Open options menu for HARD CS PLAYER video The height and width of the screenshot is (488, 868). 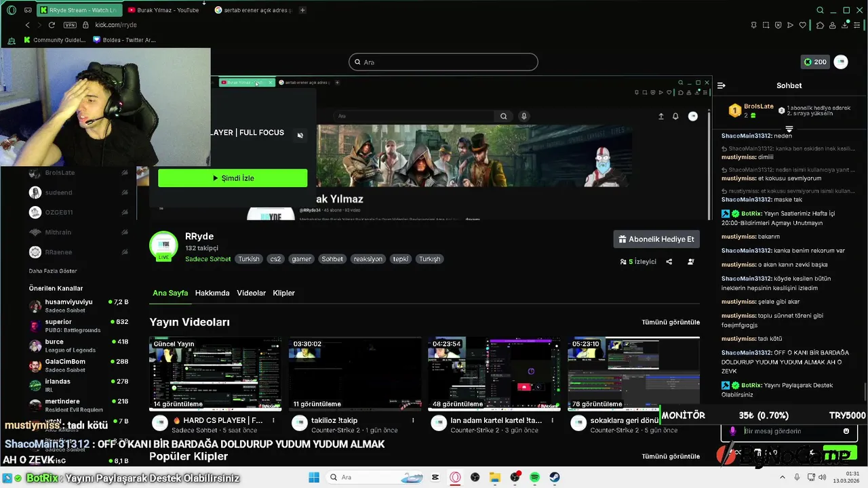pos(273,420)
